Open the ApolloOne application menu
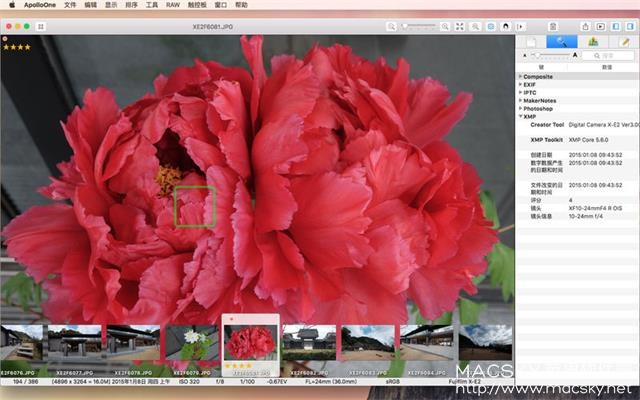Viewport: 640px width, 400px height. tap(40, 5)
